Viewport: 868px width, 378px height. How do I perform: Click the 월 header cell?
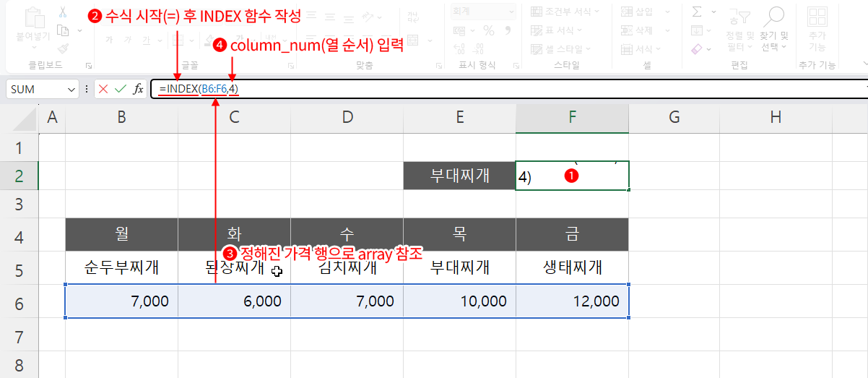121,235
